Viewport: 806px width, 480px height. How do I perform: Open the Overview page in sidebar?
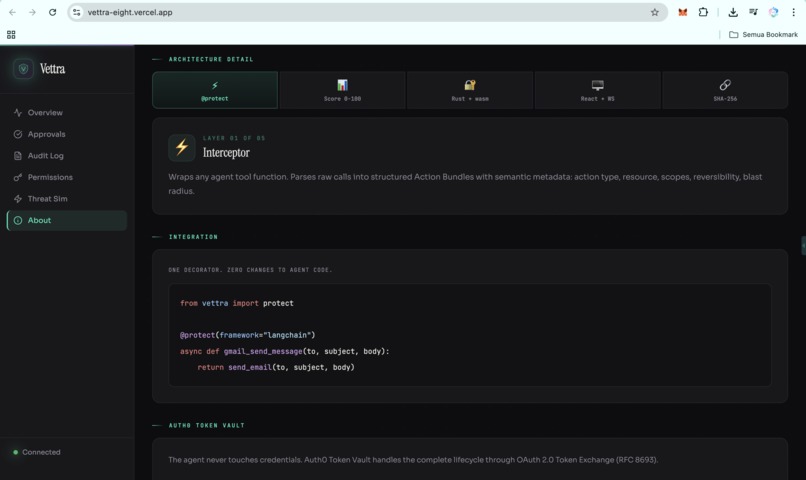(67, 113)
